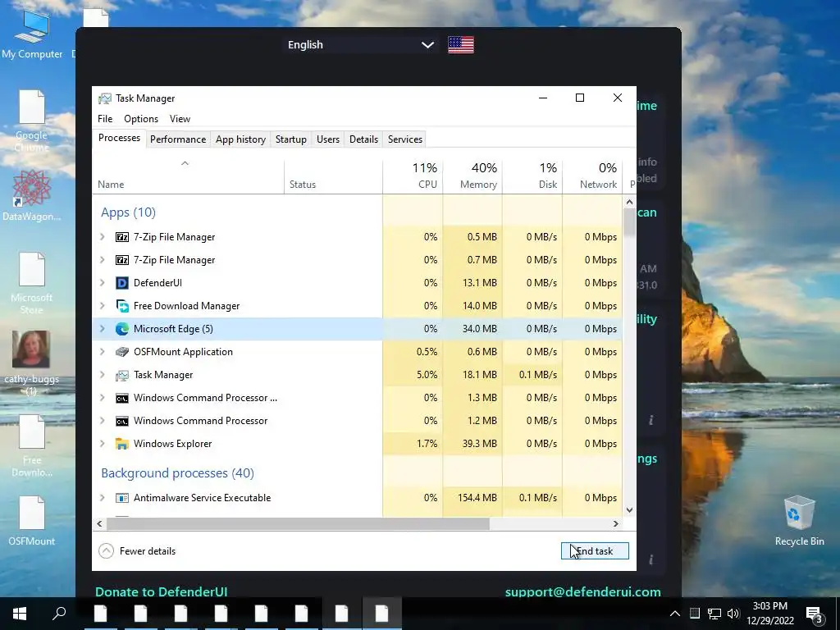840x630 pixels.
Task: Switch to the Services tab
Action: [405, 139]
